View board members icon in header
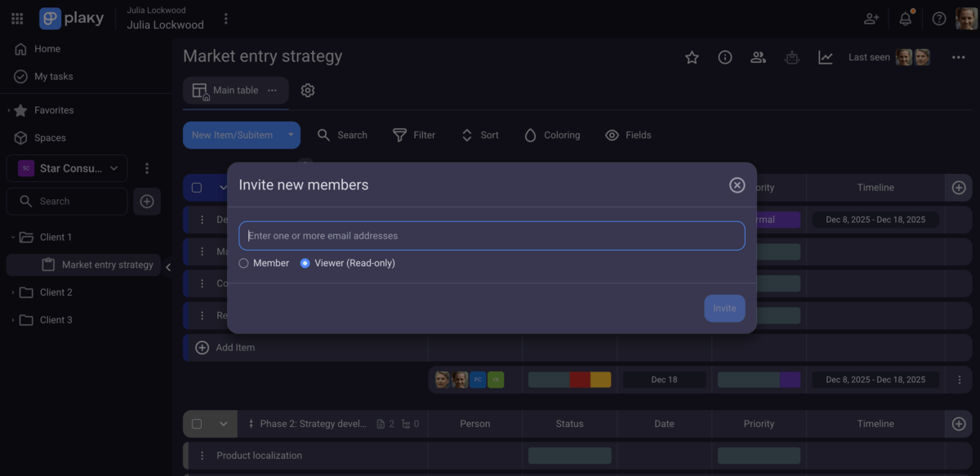The height and width of the screenshot is (476, 980). 757,57
